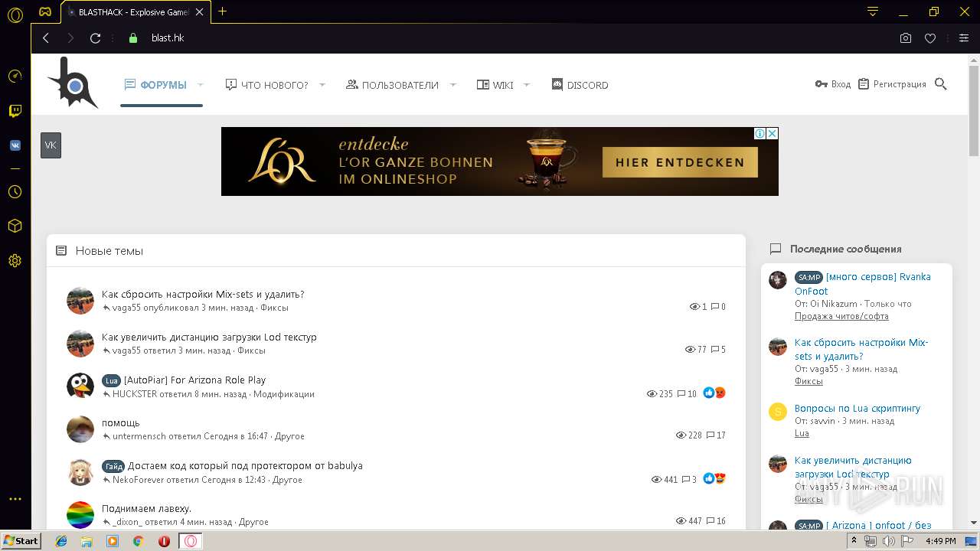The image size is (980, 551).
Task: Add page to bookmarks heart icon
Action: click(x=930, y=37)
